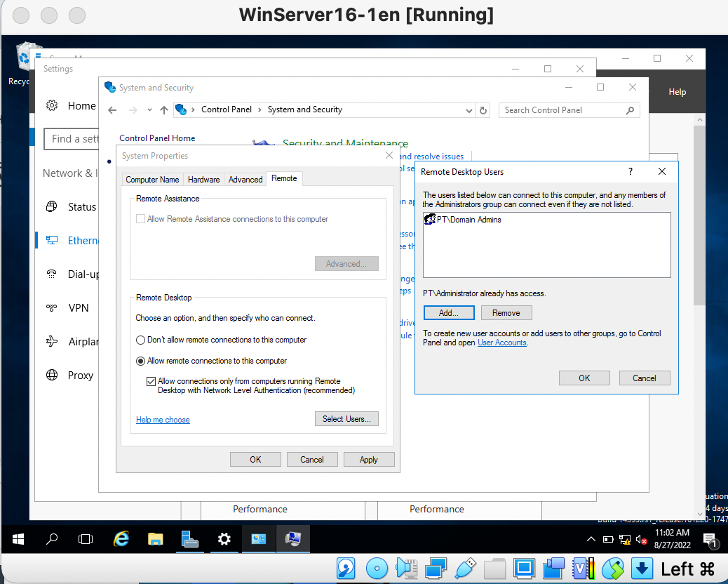Viewport: 728px width, 584px height.
Task: Click Cancel in System Properties
Action: point(312,460)
